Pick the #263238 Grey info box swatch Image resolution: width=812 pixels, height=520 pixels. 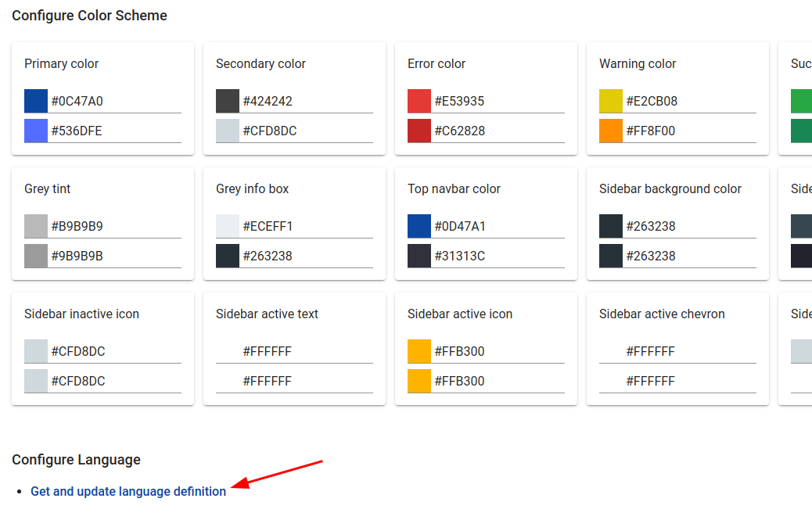click(228, 256)
